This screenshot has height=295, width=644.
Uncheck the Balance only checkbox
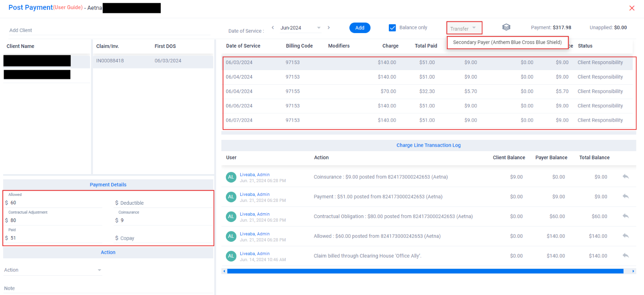(392, 28)
